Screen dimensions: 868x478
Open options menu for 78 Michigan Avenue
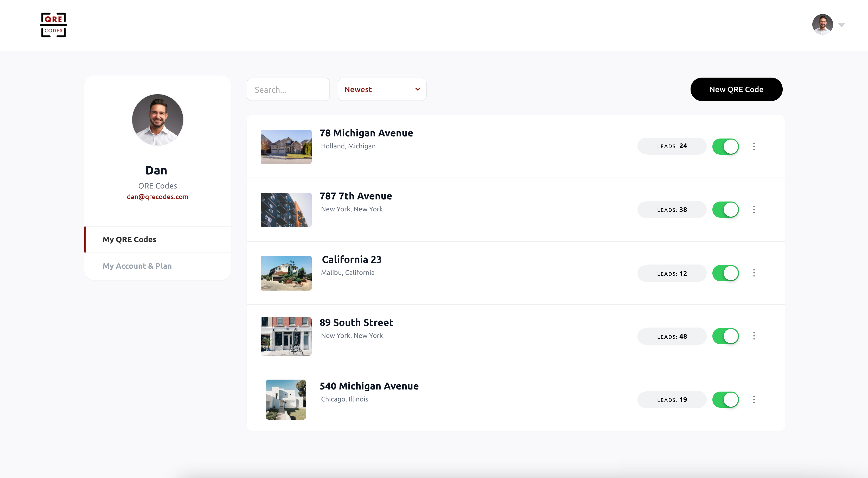[754, 146]
